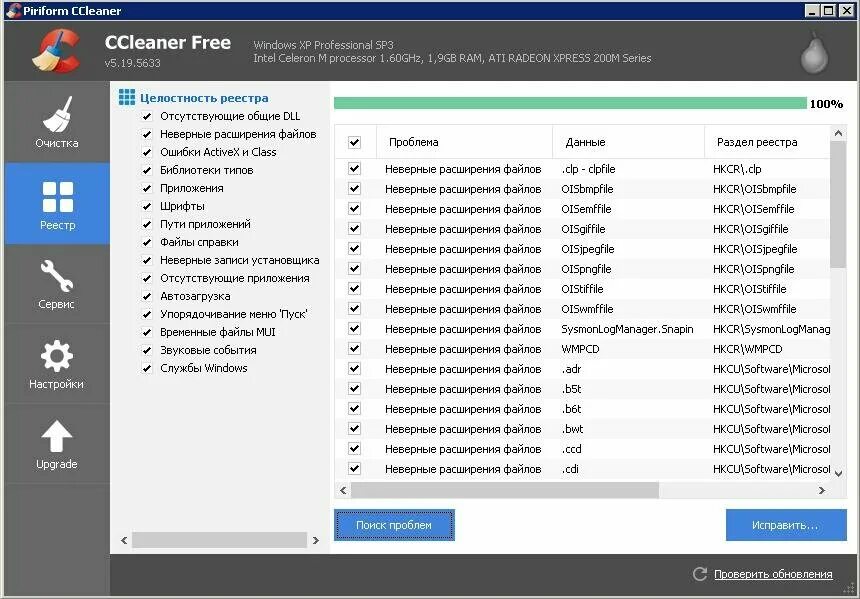
Task: Select the .ccd data cell
Action: click(571, 449)
